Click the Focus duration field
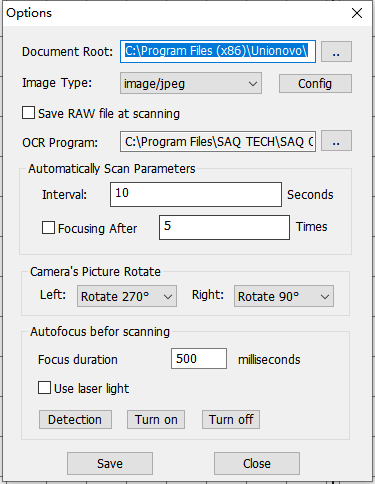The height and width of the screenshot is (484, 375). (199, 359)
